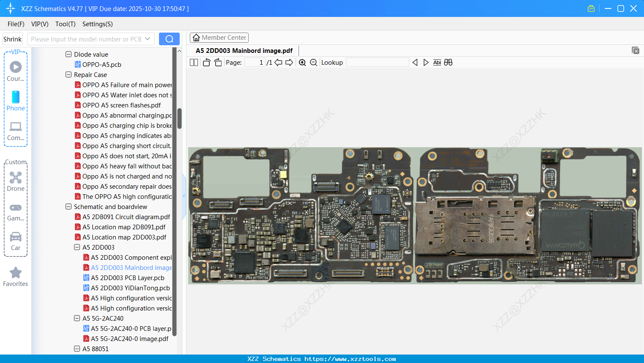Toggle the Abi text match option
This screenshot has height=363, width=644.
point(437,62)
